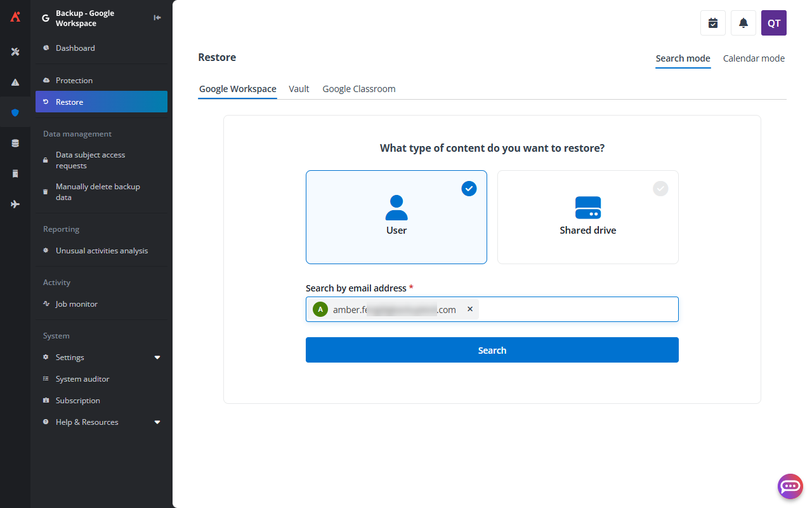The height and width of the screenshot is (508, 812).
Task: Select the User content type card
Action: click(396, 217)
